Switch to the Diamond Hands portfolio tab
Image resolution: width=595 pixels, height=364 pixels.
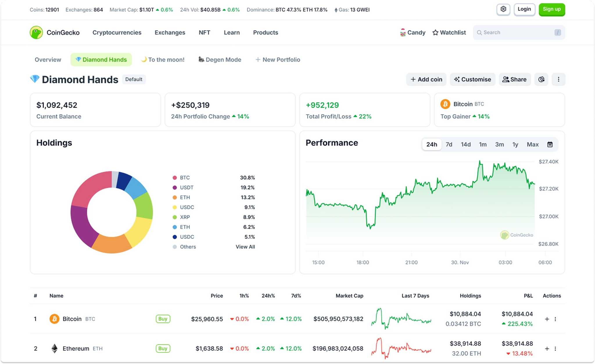(101, 60)
